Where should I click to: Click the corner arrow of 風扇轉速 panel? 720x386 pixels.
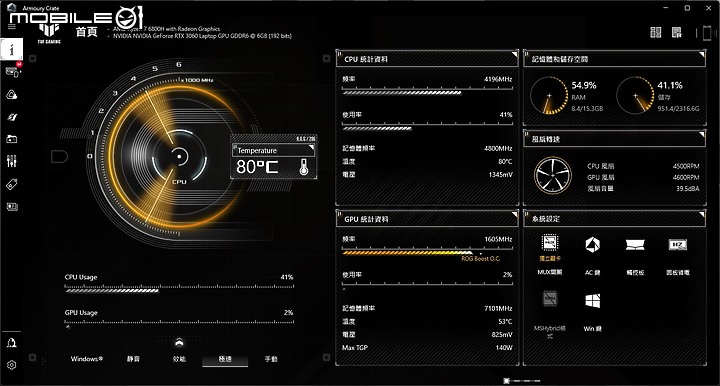click(701, 134)
